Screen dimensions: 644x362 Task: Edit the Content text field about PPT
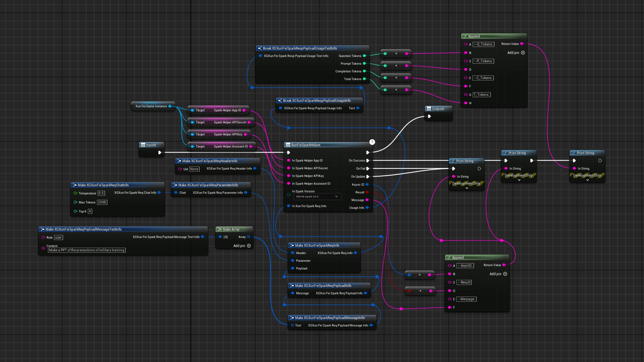point(87,250)
